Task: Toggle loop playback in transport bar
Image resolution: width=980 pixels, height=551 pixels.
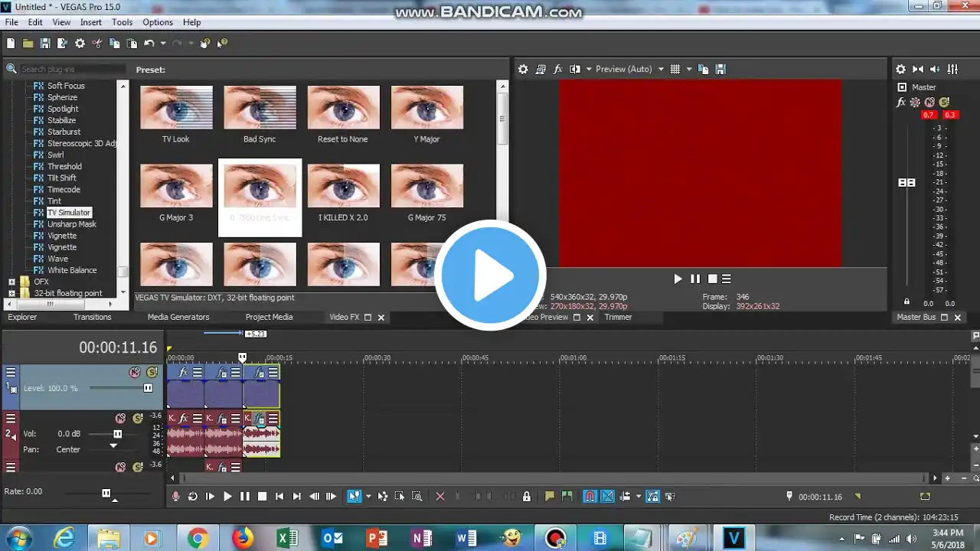Action: [193, 497]
